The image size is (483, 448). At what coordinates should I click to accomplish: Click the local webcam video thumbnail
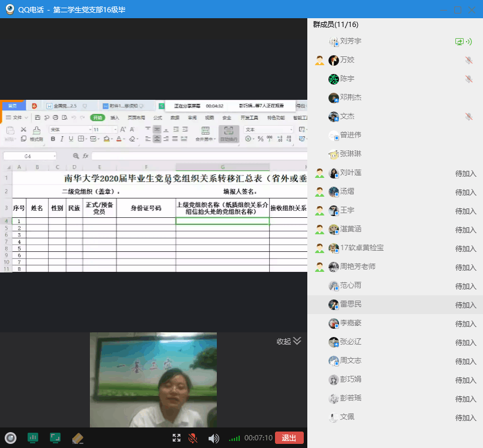coord(153,380)
